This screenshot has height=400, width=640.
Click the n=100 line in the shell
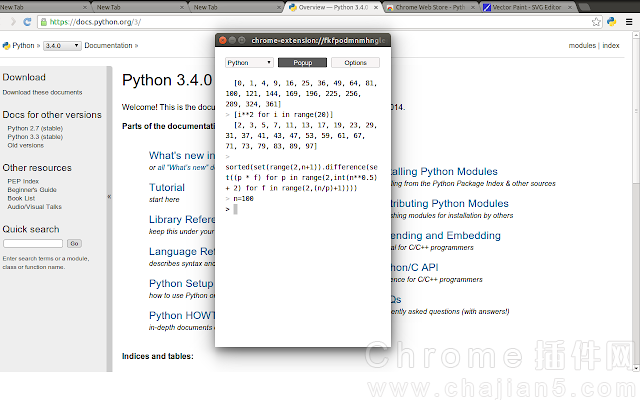point(243,199)
